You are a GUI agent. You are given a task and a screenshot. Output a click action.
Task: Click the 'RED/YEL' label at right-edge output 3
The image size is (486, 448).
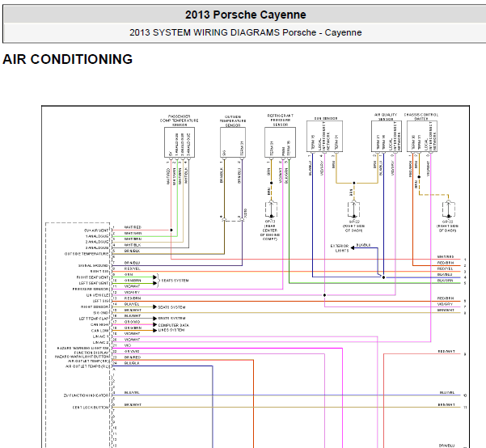[445, 268]
